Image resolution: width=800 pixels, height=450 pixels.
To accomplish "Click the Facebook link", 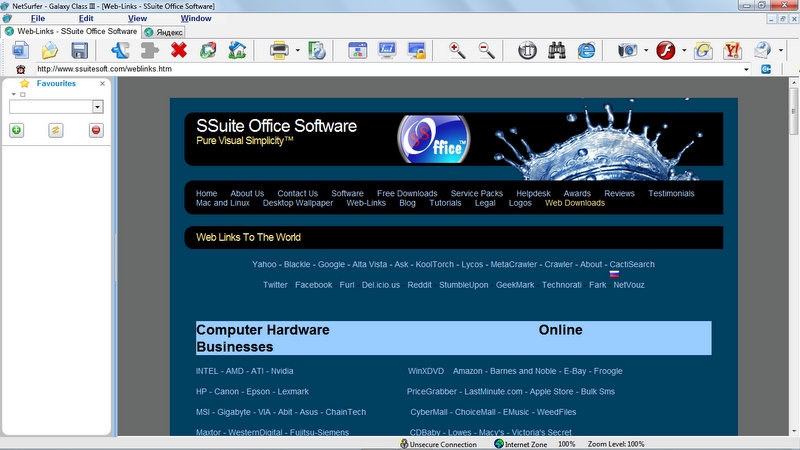I will coord(313,285).
